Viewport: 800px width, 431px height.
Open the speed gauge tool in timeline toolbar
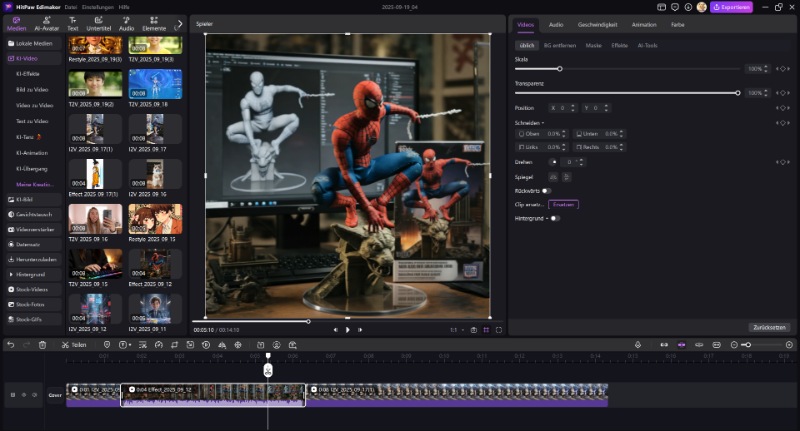159,345
